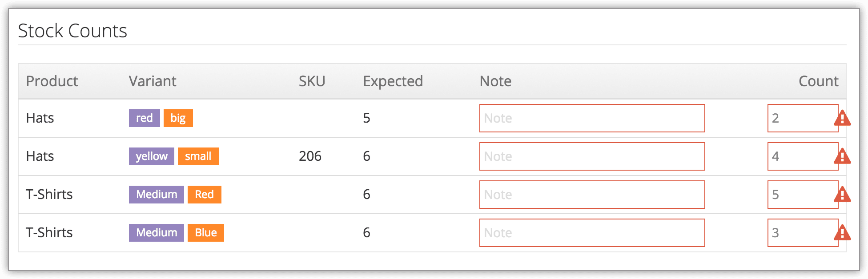Click the Product column header

click(52, 81)
